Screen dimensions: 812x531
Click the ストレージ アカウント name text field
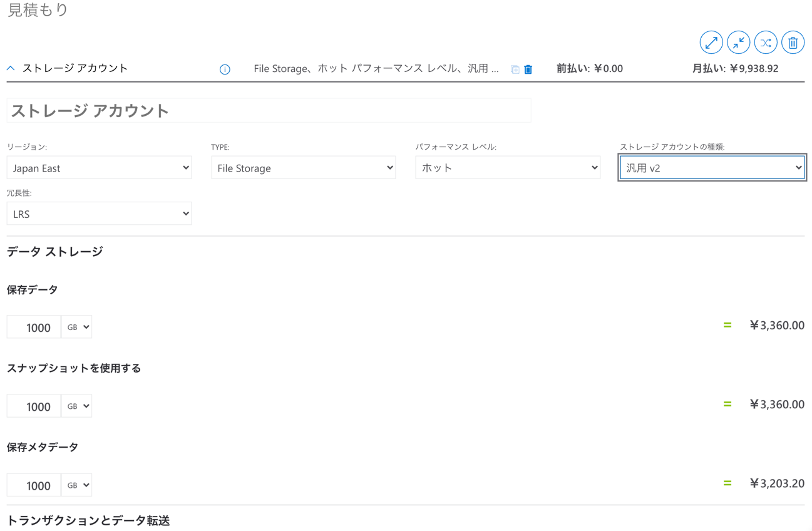(x=269, y=110)
